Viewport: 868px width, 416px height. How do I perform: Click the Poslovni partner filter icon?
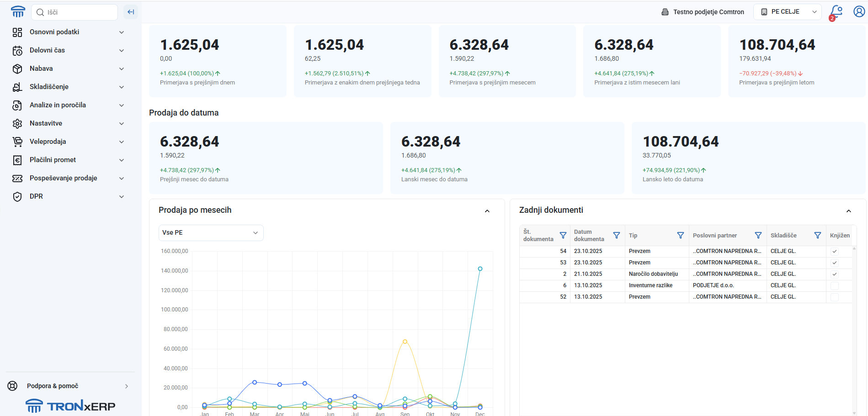click(x=758, y=235)
